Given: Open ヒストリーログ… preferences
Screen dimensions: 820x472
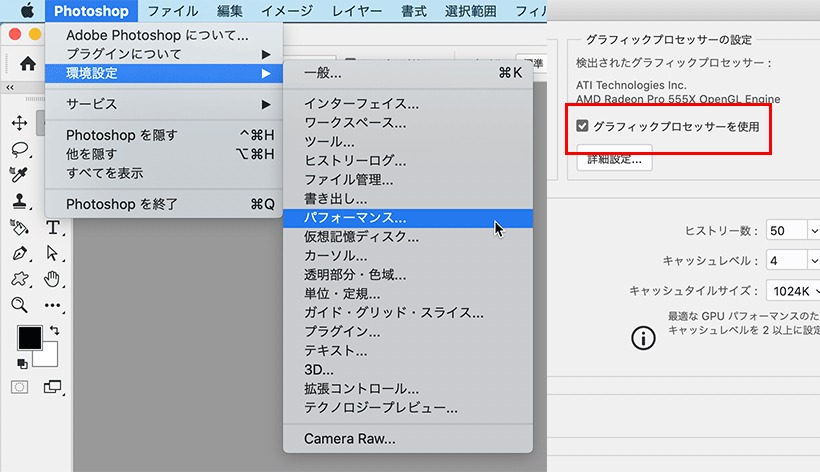Looking at the screenshot, I should [x=408, y=161].
